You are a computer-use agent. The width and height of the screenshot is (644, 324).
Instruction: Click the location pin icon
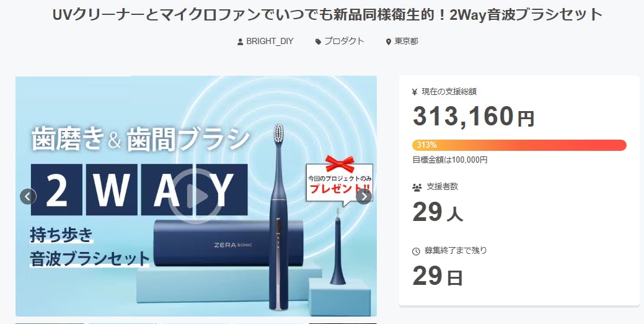(x=389, y=42)
